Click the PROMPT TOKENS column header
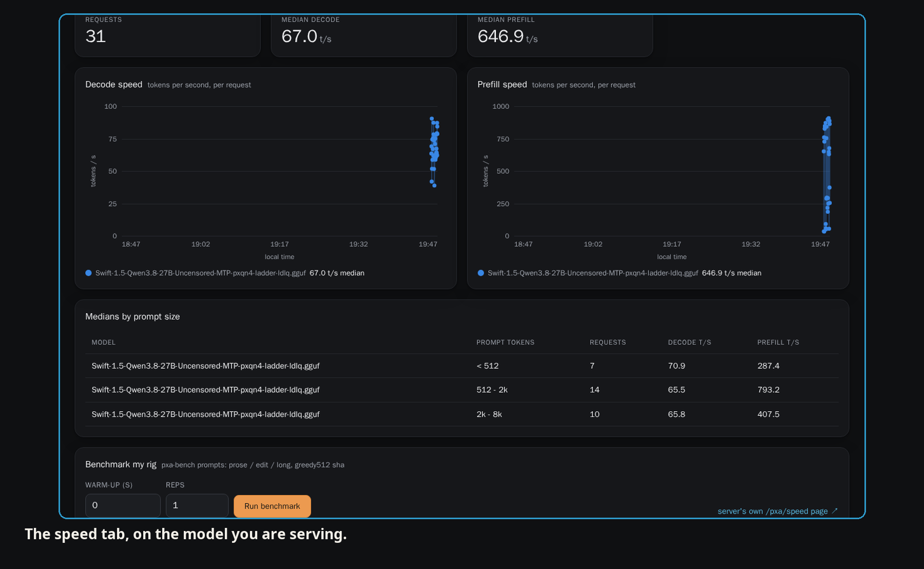This screenshot has width=924, height=569. (505, 342)
